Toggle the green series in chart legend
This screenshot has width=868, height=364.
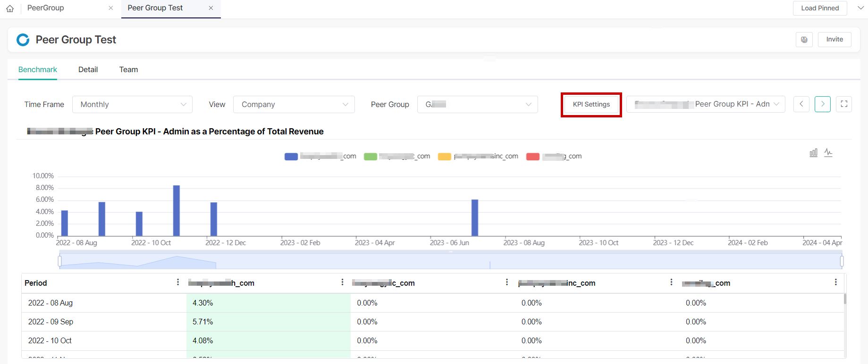(397, 157)
